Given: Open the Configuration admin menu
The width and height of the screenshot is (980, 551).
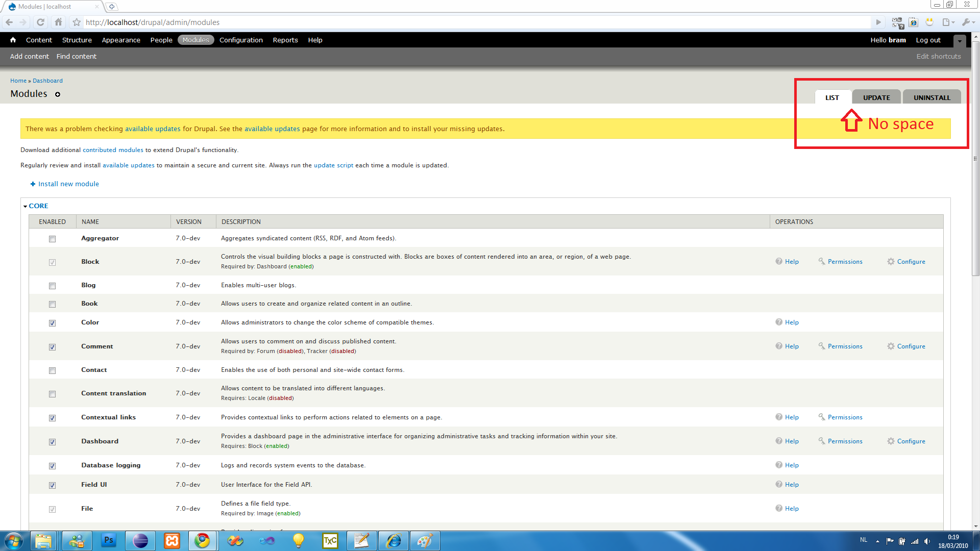Looking at the screenshot, I should click(x=241, y=40).
